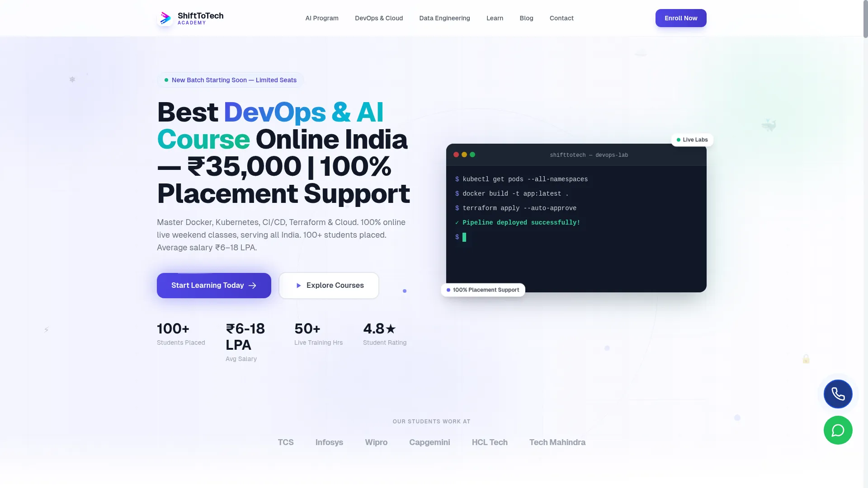The height and width of the screenshot is (488, 868).
Task: Click the Explore Courses button
Action: click(x=329, y=286)
